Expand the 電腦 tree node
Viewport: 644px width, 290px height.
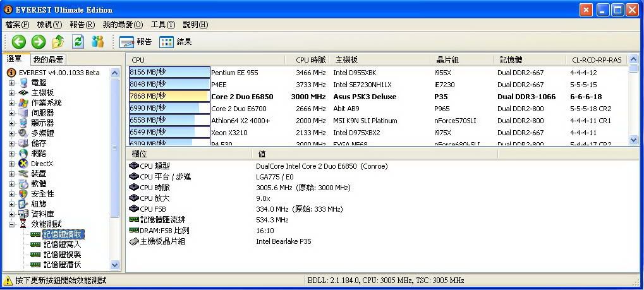coord(11,83)
